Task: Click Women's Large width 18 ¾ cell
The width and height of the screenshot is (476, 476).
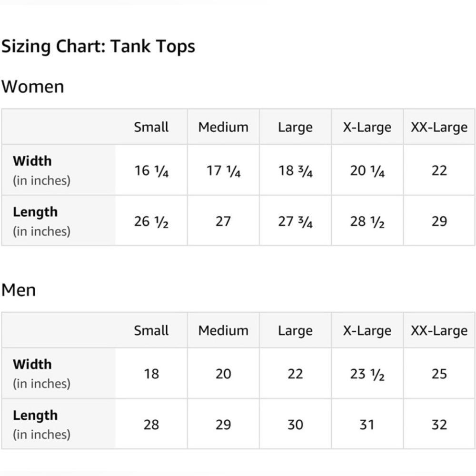Action: click(x=296, y=170)
